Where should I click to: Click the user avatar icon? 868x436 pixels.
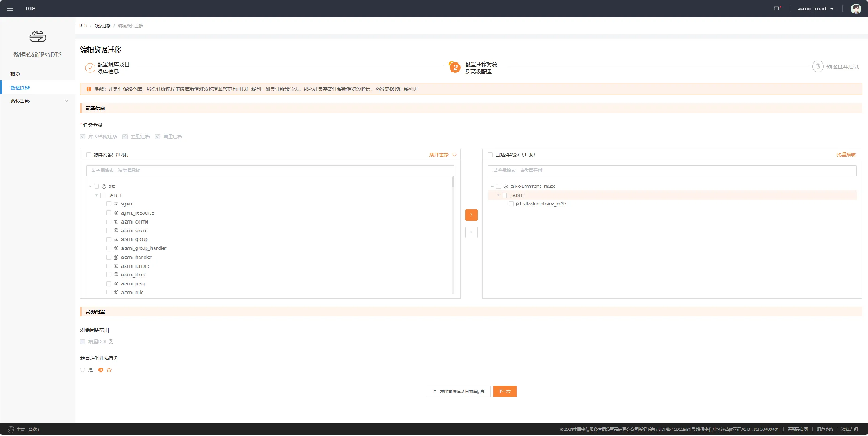[x=855, y=9]
